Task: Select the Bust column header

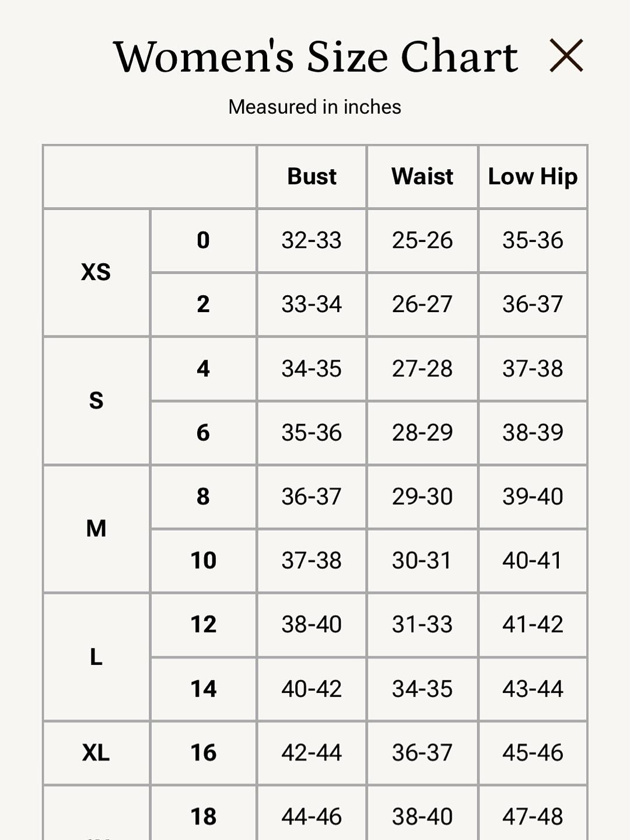Action: (311, 176)
